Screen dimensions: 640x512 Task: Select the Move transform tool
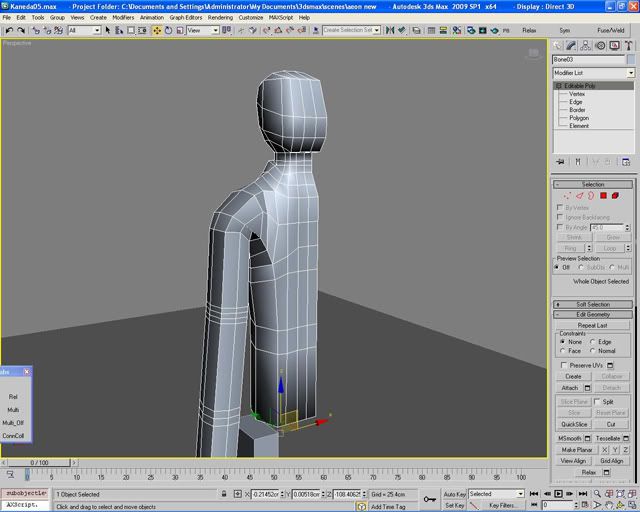pyautogui.click(x=157, y=31)
